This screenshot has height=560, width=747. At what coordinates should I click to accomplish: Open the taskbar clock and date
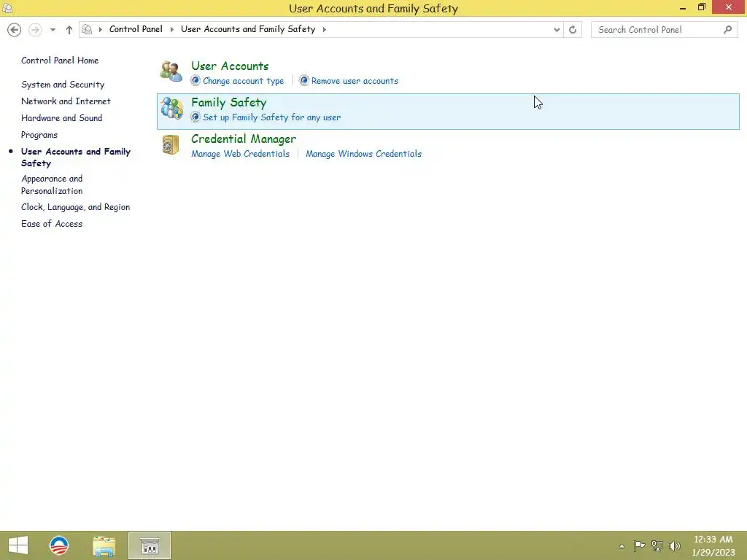(x=713, y=545)
